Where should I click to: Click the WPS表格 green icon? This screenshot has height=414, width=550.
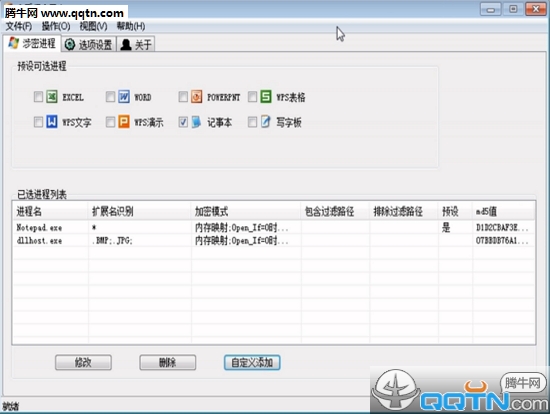click(266, 96)
